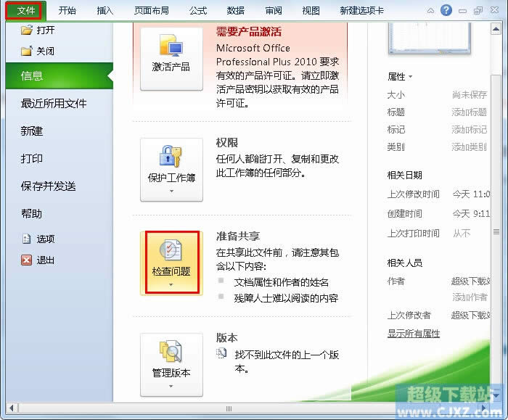Click the 添加标题 title field

click(469, 112)
